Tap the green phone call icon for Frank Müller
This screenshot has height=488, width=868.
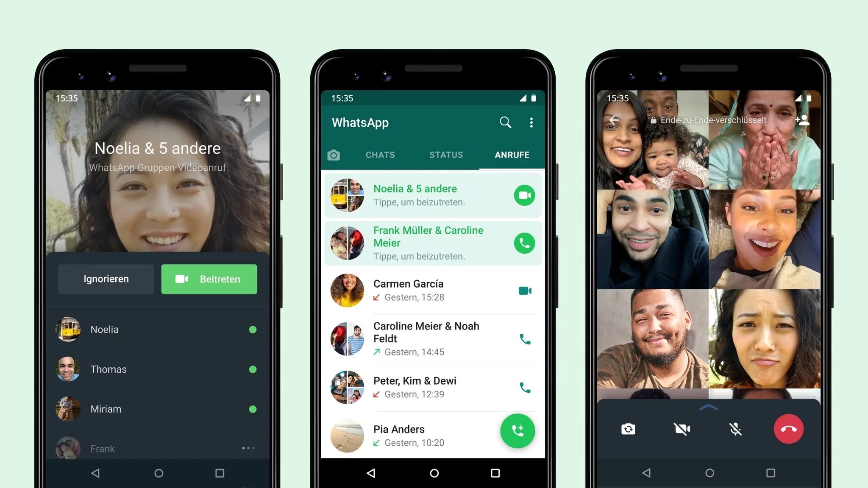coord(523,242)
